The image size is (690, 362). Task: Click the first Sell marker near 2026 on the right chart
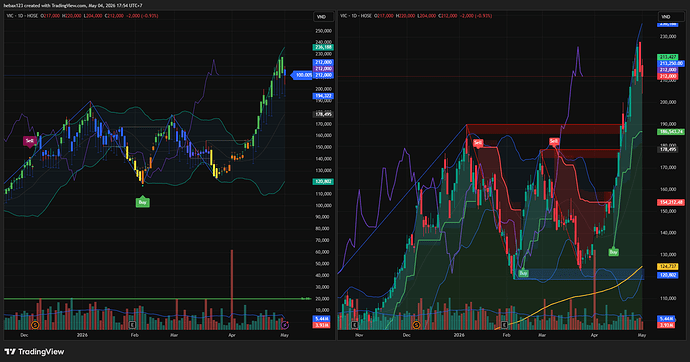(x=478, y=143)
